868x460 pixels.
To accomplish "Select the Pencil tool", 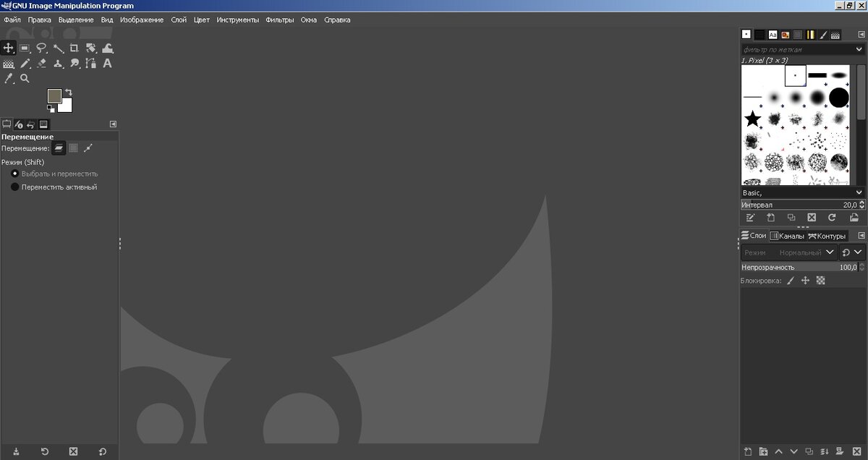I will [x=25, y=64].
